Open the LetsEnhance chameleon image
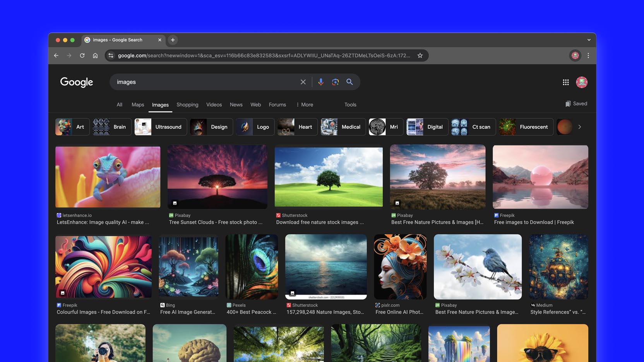The image size is (644, 362). pos(108,177)
